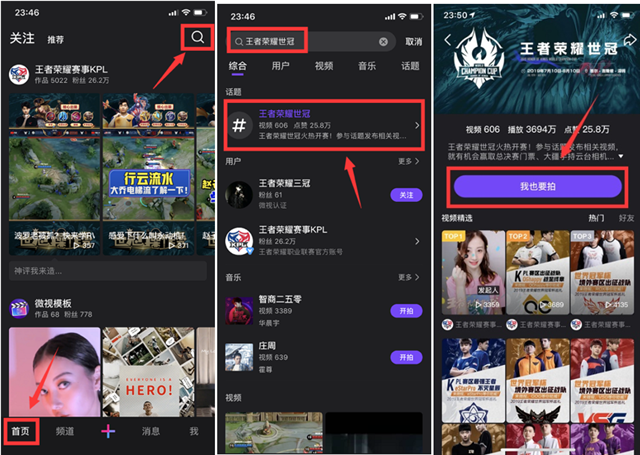Tap the 王者荣耀三冠 user name
Viewport: 640px width, 455px height.
point(284,183)
